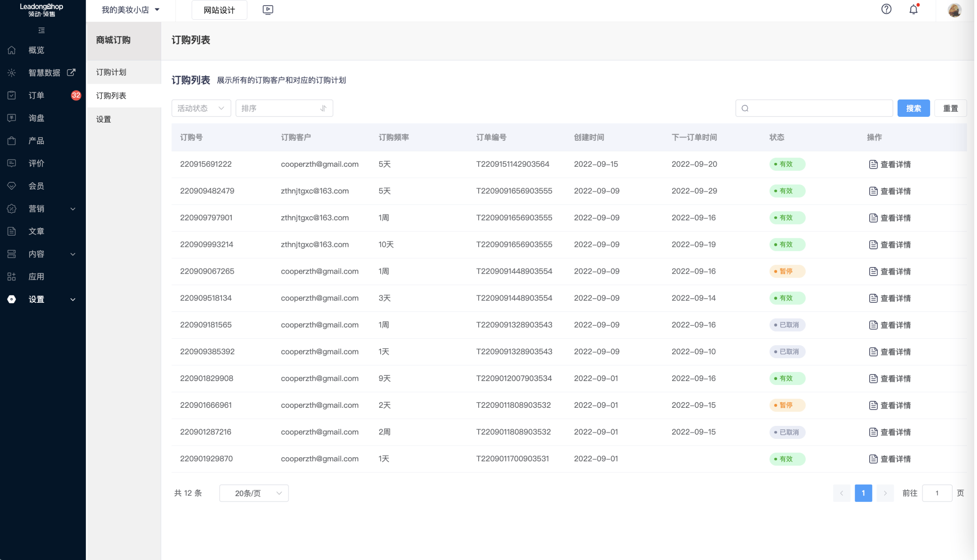
Task: Click the video preview play icon
Action: point(268,9)
